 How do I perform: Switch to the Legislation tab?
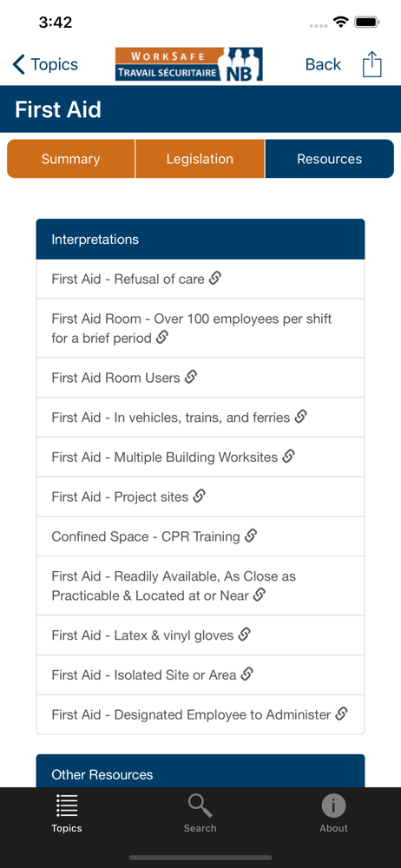(x=200, y=159)
